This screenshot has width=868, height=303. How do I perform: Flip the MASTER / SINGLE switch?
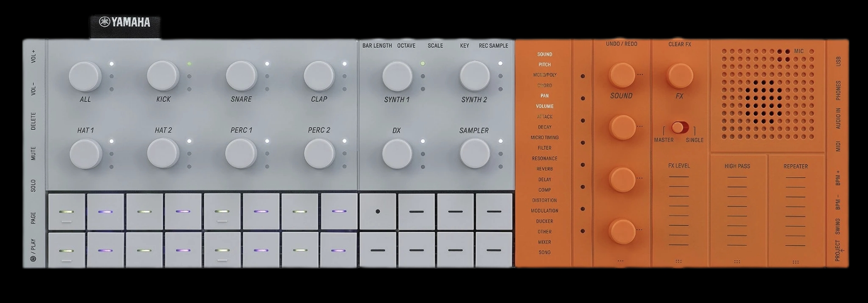pos(679,127)
